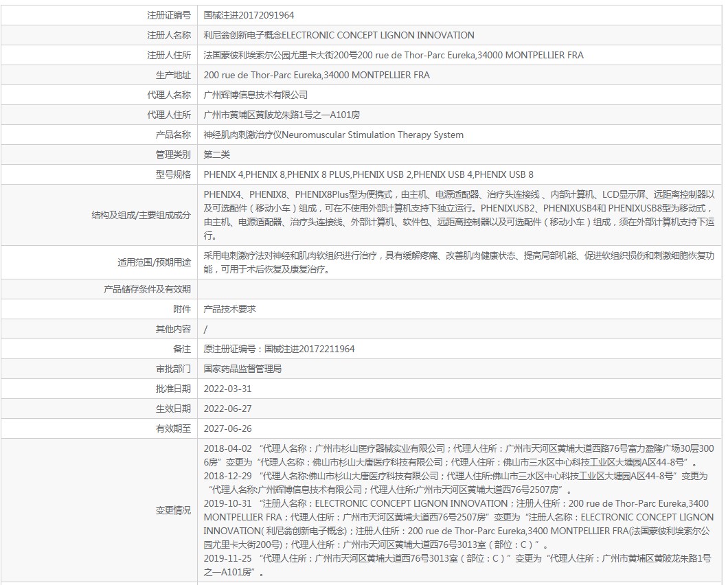Image resolution: width=728 pixels, height=585 pixels.
Task: Click the '生产地址' row label
Action: 173,76
